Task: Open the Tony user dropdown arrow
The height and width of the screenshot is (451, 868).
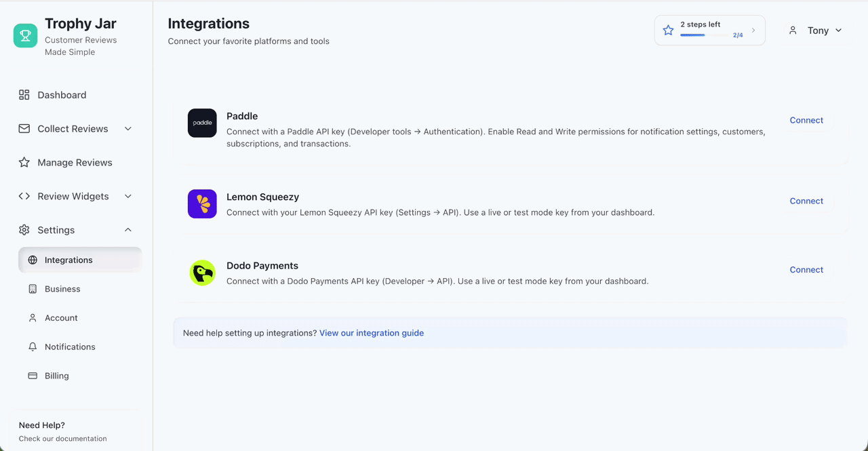Action: pos(838,31)
